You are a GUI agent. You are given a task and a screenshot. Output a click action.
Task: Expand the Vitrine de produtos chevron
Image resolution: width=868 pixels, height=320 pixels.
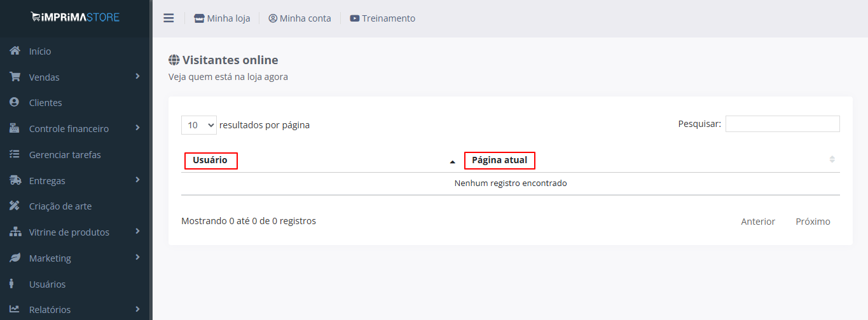coord(137,231)
